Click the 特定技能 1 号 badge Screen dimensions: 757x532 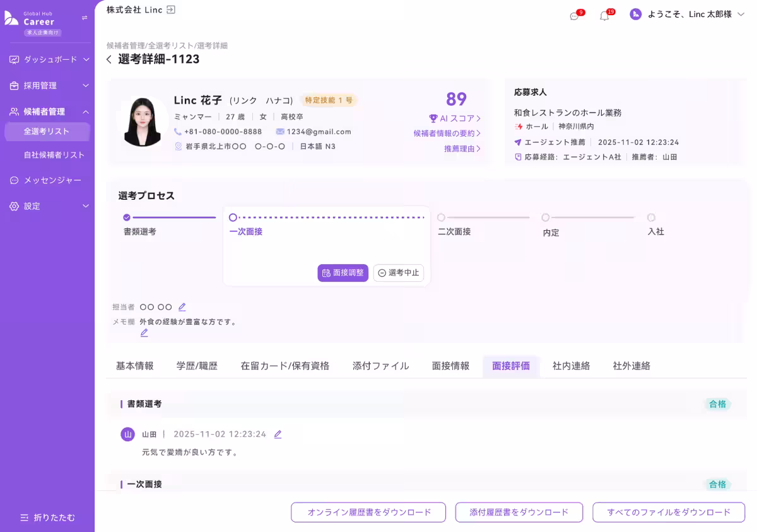329,100
